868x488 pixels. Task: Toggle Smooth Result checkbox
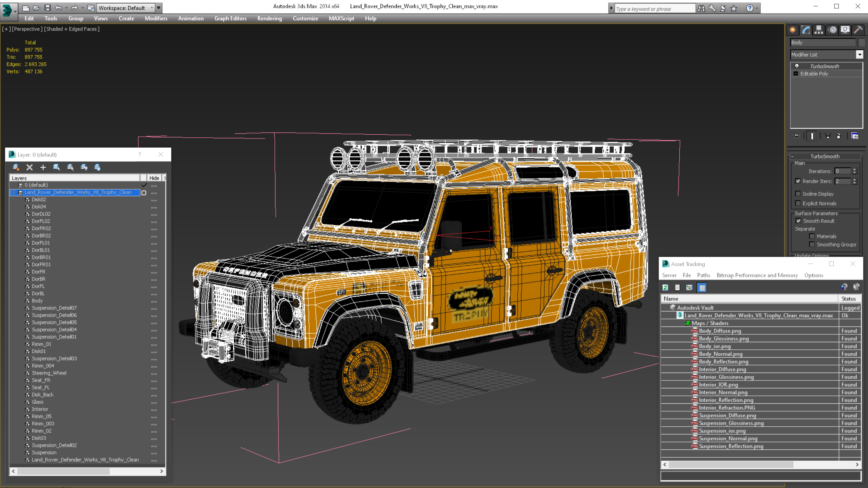pos(798,221)
